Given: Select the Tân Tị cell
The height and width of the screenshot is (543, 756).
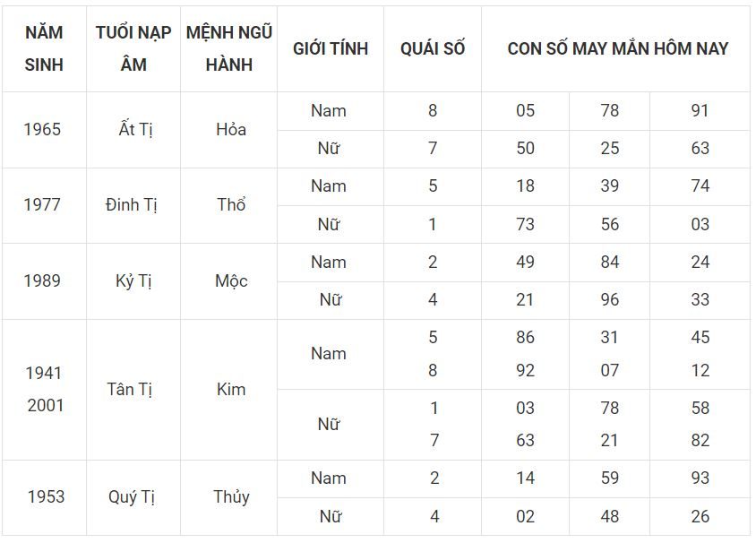Looking at the screenshot, I should (x=133, y=390).
